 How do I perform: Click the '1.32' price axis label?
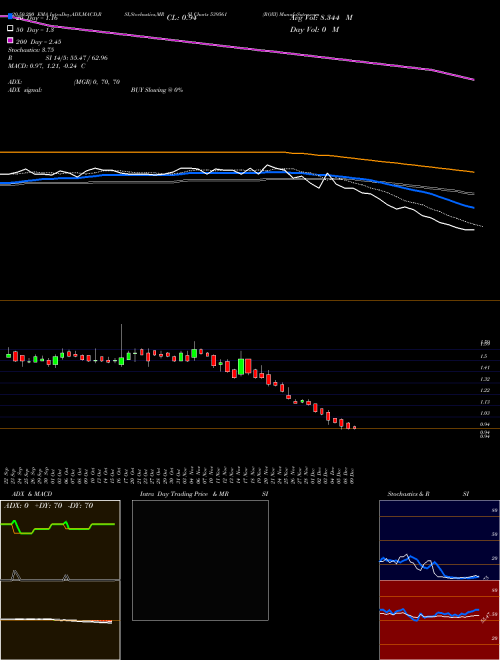point(484,379)
